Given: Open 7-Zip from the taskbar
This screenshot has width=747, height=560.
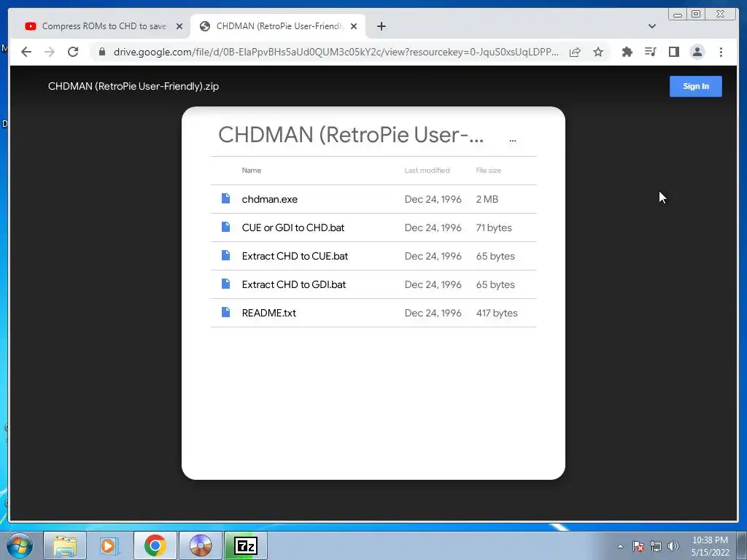Looking at the screenshot, I should click(246, 545).
